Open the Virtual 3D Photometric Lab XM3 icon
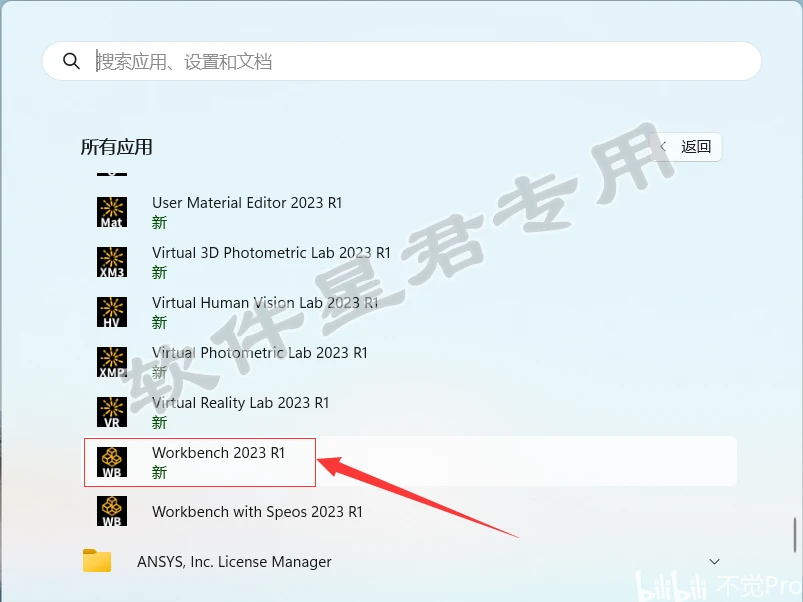803x602 pixels. pos(112,262)
